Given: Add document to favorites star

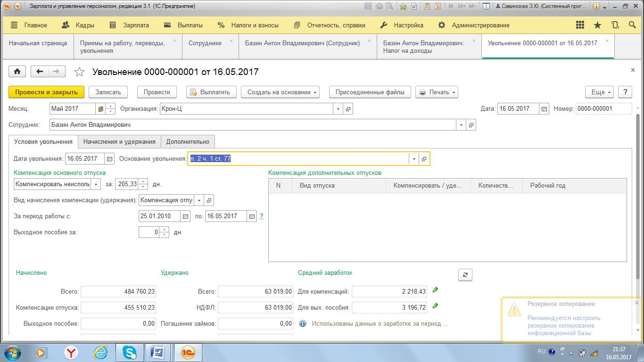Looking at the screenshot, I should [80, 72].
